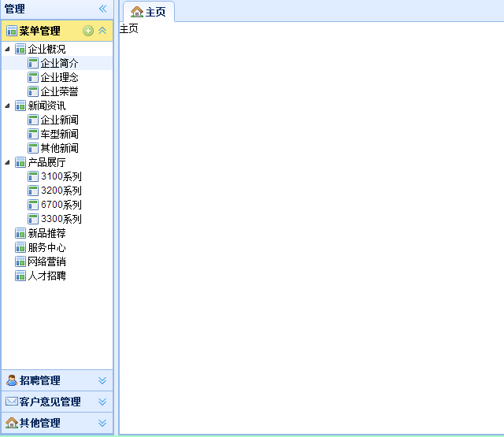Open the 车型新闻 menu item
504x437 pixels.
point(59,134)
